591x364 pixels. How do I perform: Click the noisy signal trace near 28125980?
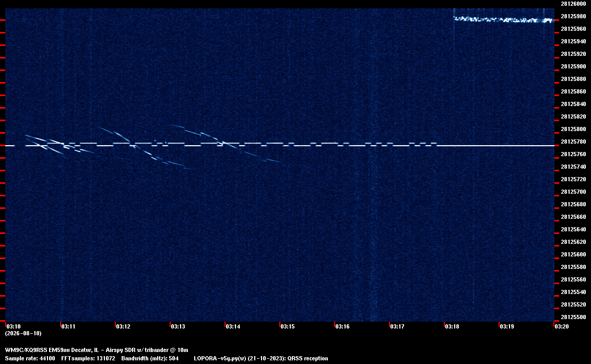(x=504, y=19)
